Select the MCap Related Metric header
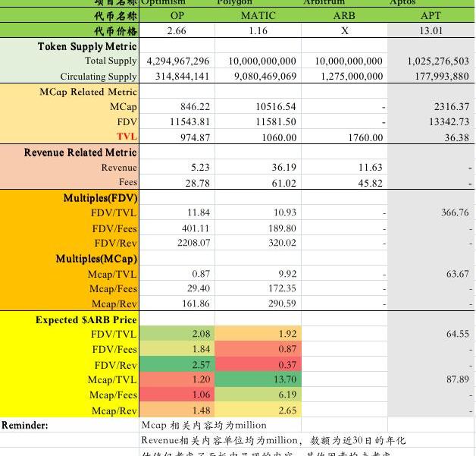The width and height of the screenshot is (476, 456). 88,91
